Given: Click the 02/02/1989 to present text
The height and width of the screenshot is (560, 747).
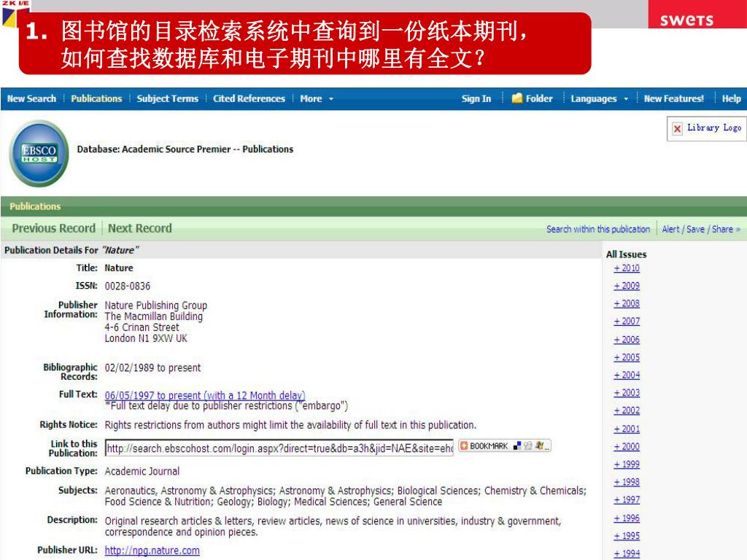Looking at the screenshot, I should coord(152,367).
